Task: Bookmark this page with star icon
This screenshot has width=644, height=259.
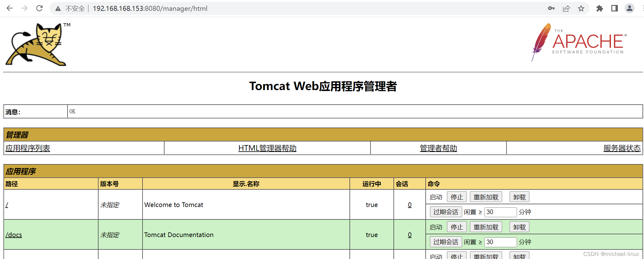Action: pyautogui.click(x=581, y=8)
